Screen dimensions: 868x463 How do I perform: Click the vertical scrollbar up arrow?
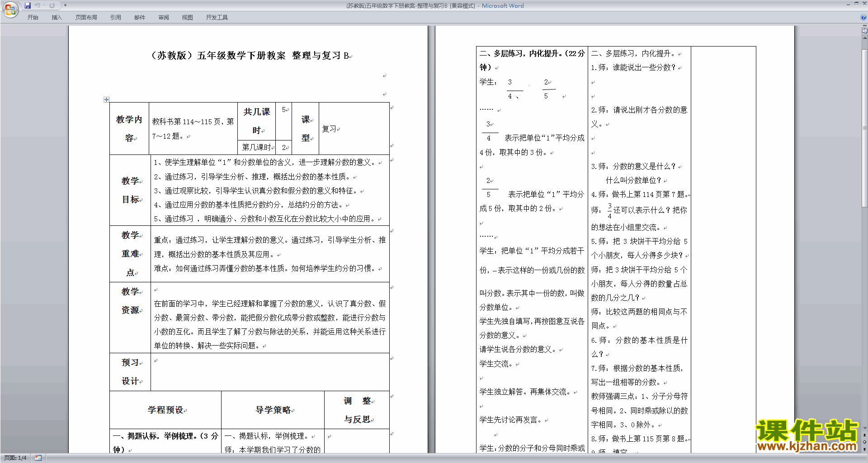click(865, 38)
